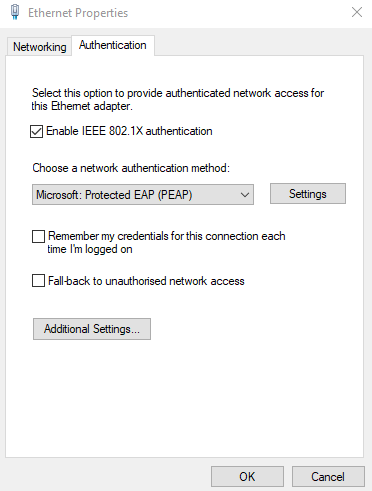Disable the IEEE 802.1X authentication checkbox
This screenshot has width=372, height=491.
(x=36, y=131)
